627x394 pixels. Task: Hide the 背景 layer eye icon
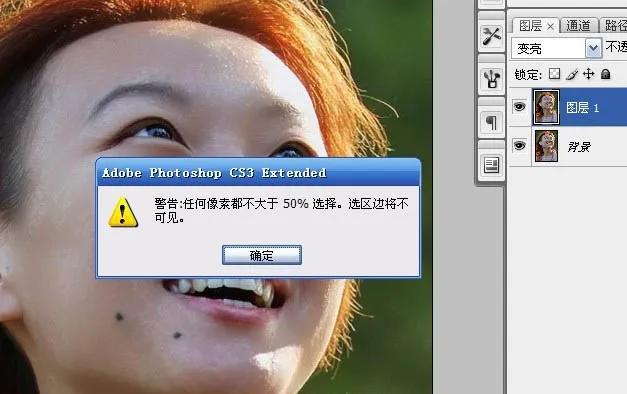[x=519, y=146]
